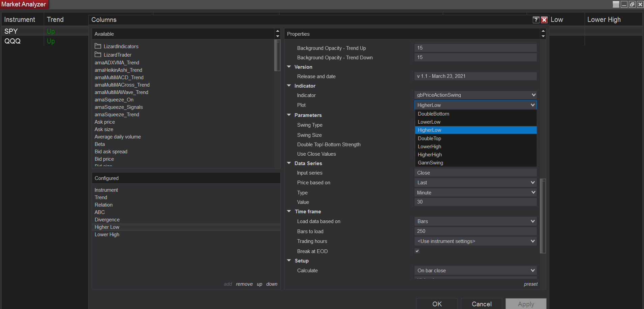Edit the Value field showing 30
The height and width of the screenshot is (309, 644).
[x=476, y=202]
